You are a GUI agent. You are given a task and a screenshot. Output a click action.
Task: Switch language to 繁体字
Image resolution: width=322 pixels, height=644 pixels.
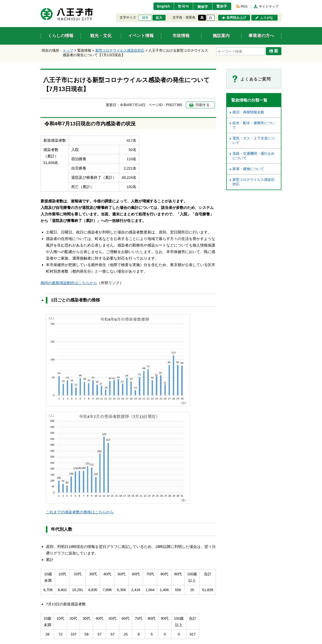(222, 6)
